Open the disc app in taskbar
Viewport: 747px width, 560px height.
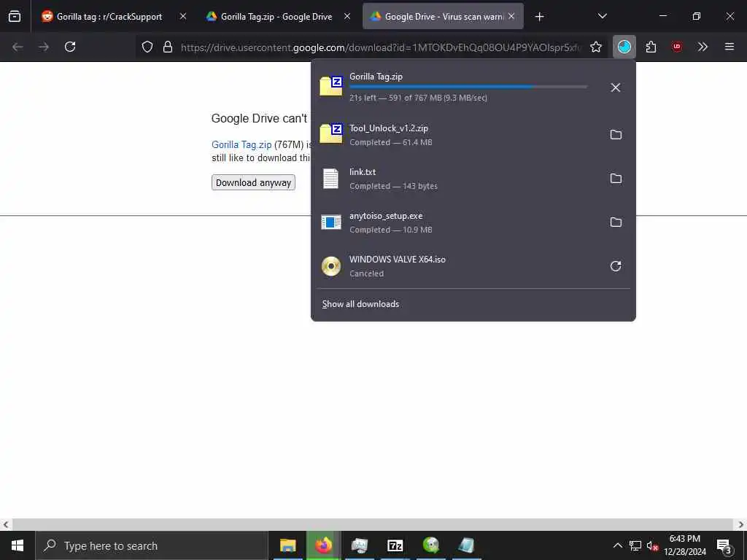430,545
